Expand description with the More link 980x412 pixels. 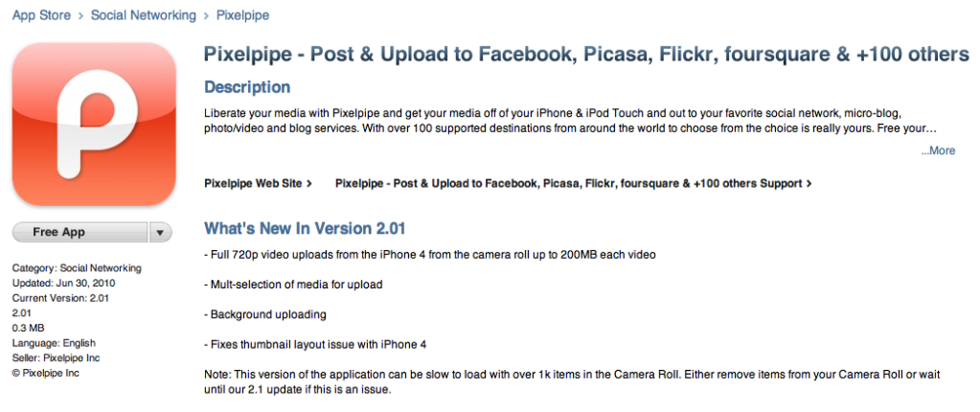938,150
